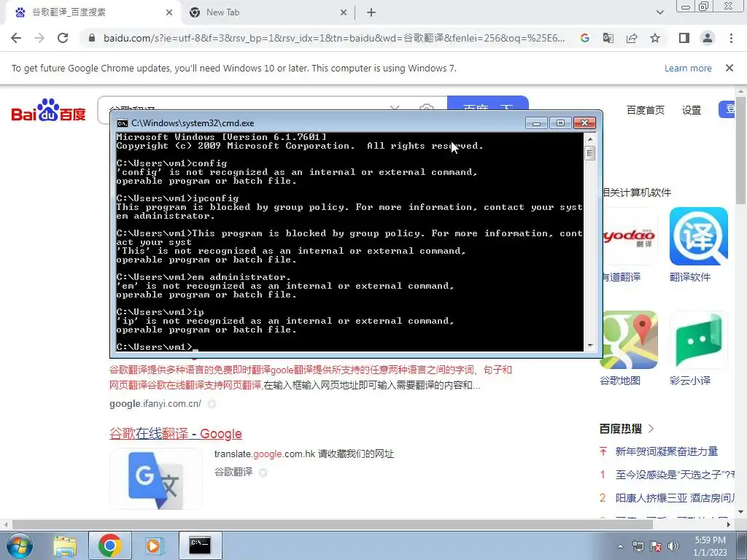Open the Google icon in address bar
This screenshot has width=747, height=560.
585,38
